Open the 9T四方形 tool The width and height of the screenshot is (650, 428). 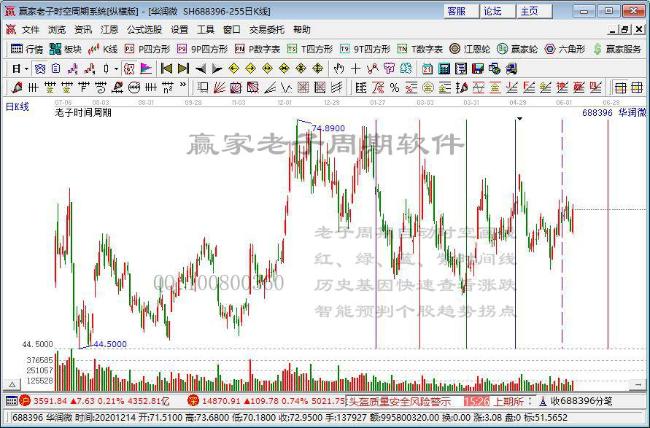[x=365, y=49]
